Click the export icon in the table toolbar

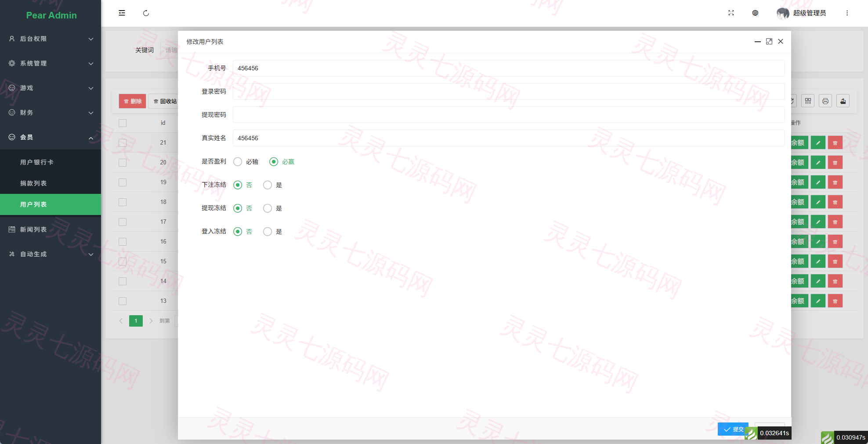pyautogui.click(x=843, y=101)
